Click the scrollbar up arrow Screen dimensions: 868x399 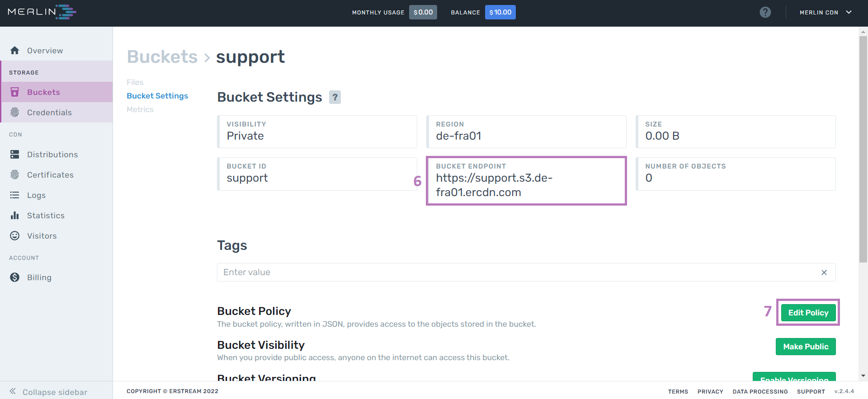[x=863, y=32]
